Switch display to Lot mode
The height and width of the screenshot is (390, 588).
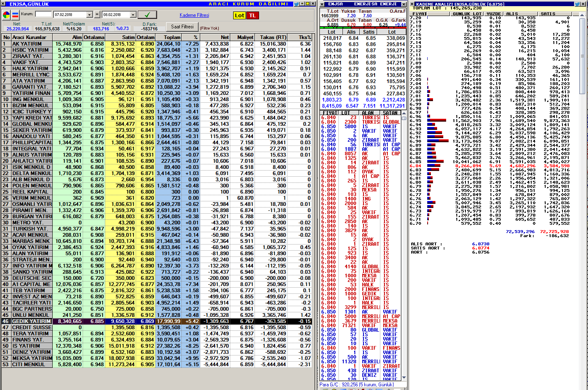(239, 15)
